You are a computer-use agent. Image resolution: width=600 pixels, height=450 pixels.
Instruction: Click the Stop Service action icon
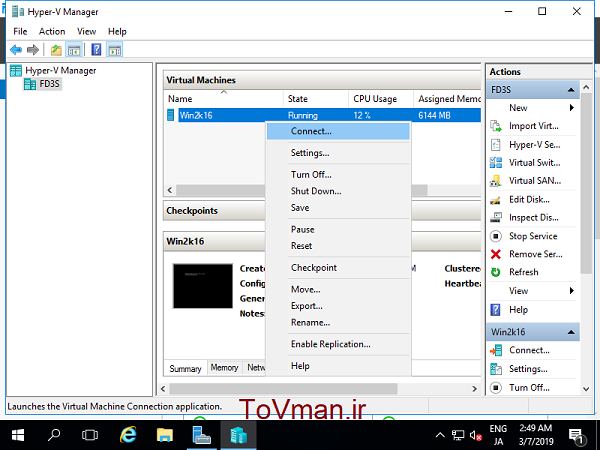[x=496, y=236]
